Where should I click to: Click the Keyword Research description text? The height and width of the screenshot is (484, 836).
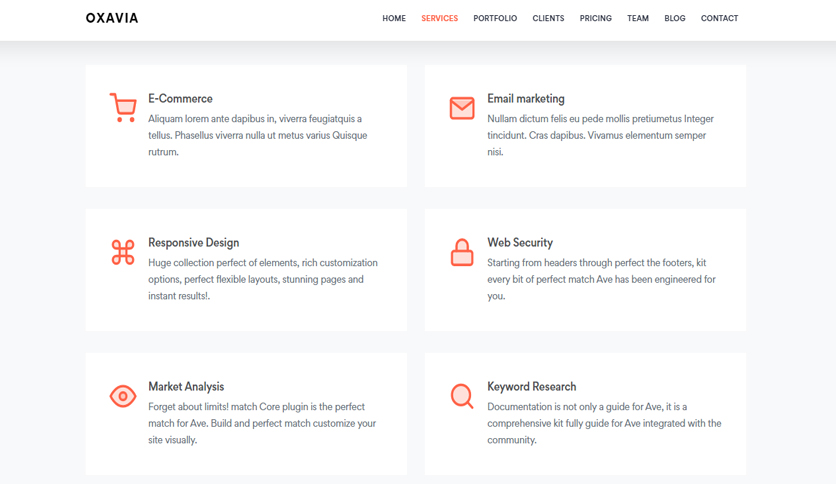tap(604, 423)
